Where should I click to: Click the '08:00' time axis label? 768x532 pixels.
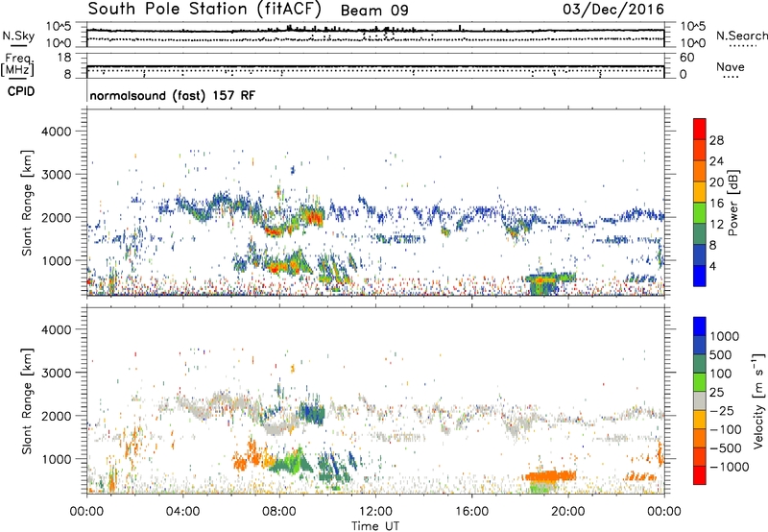[x=279, y=512]
